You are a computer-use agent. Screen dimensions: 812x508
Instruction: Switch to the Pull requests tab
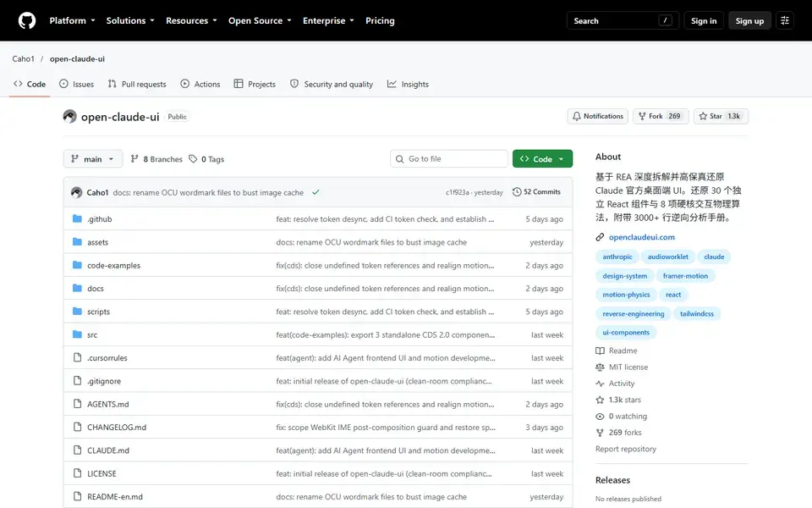click(137, 84)
